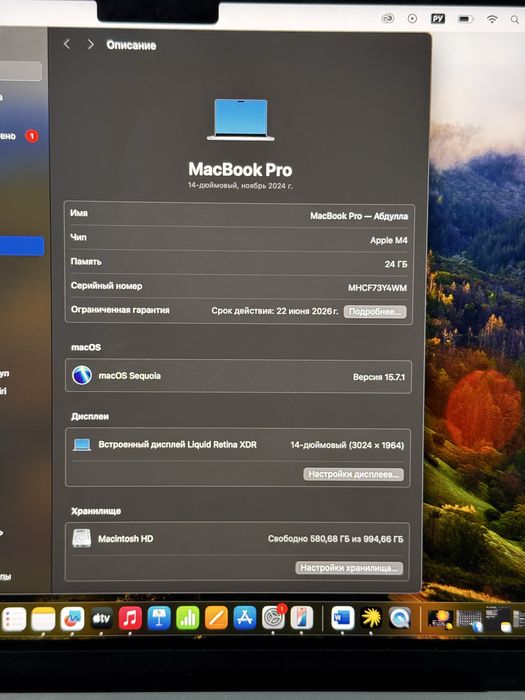Go back with the left arrow
This screenshot has width=525, height=700.
click(67, 44)
